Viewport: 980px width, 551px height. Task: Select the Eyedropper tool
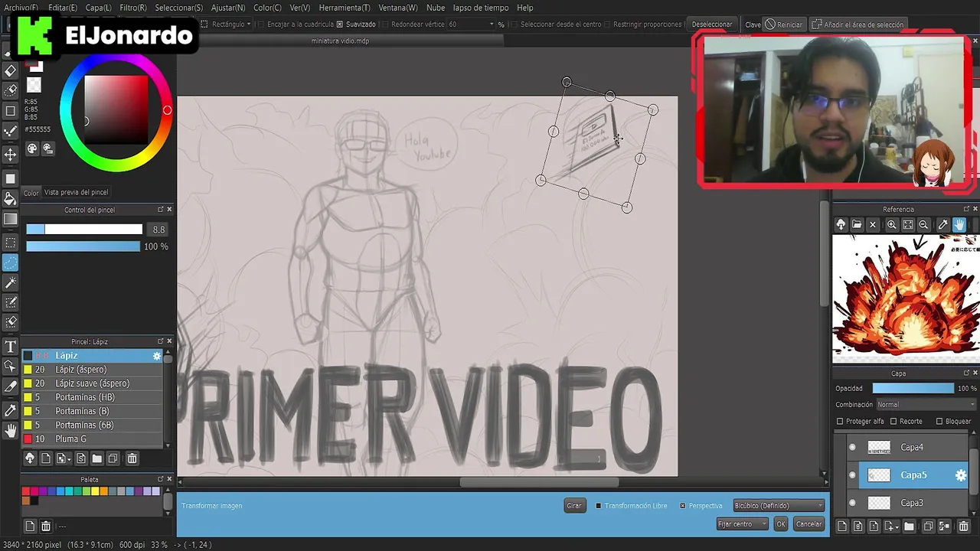(11, 411)
